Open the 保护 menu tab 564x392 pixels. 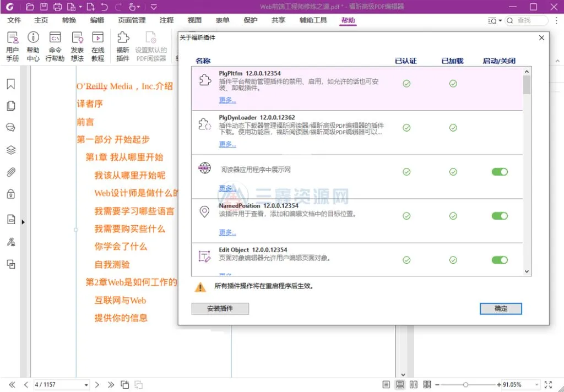(x=250, y=20)
